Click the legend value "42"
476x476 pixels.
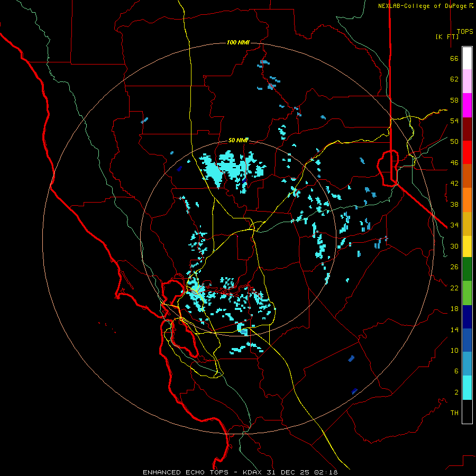pos(454,184)
